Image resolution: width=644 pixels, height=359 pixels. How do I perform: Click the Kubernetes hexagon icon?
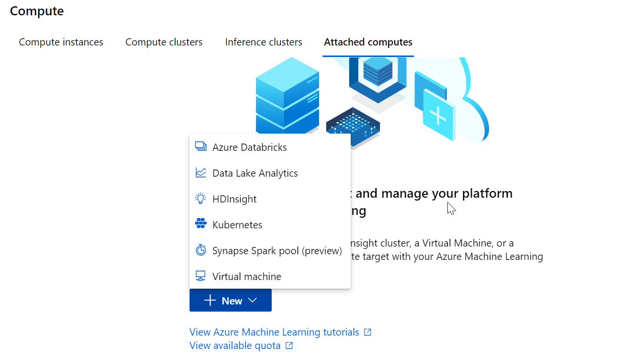pyautogui.click(x=201, y=224)
